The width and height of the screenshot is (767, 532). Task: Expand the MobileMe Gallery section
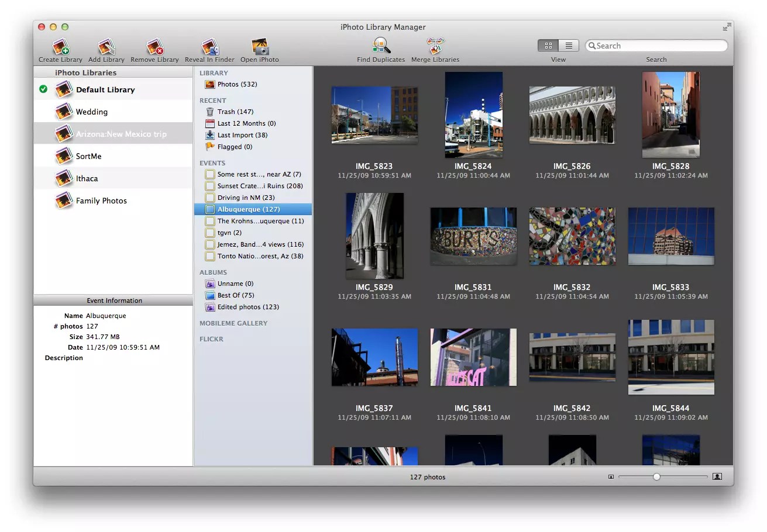(x=233, y=323)
